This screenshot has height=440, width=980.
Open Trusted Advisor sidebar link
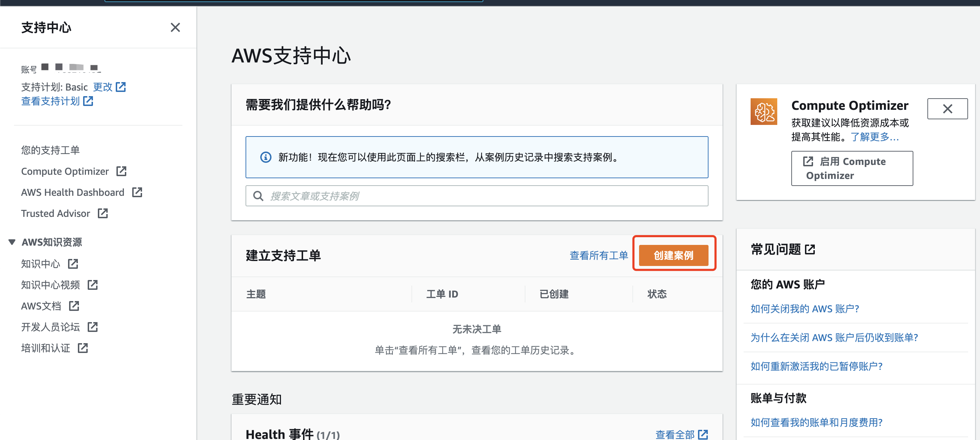(55, 213)
